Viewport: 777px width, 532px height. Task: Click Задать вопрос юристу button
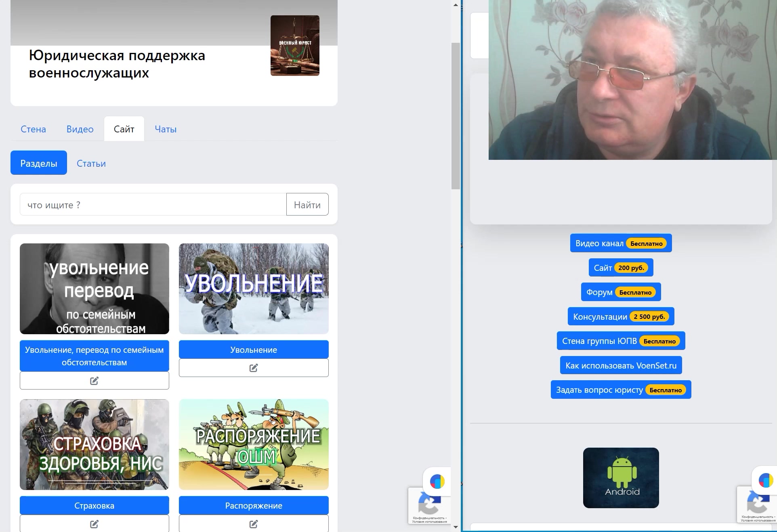621,390
